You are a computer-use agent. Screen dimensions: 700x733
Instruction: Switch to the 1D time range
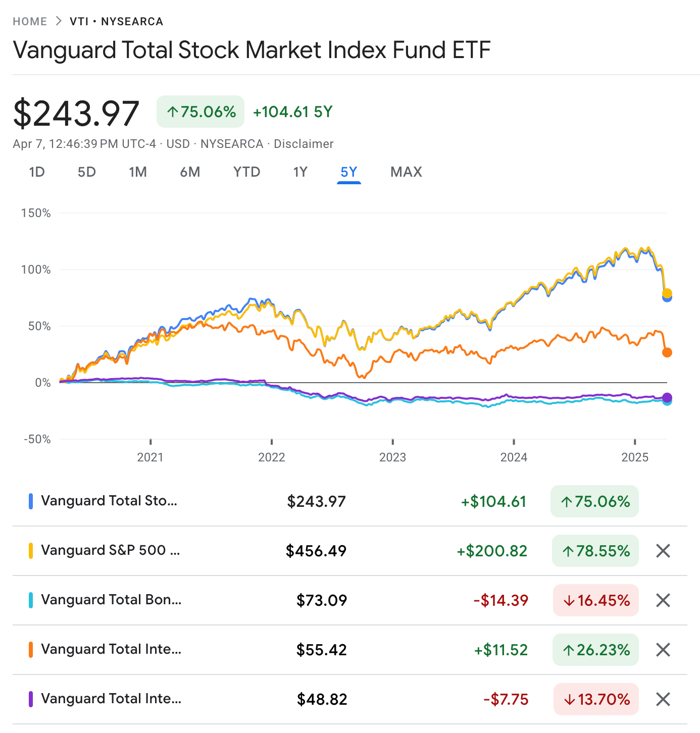[37, 172]
